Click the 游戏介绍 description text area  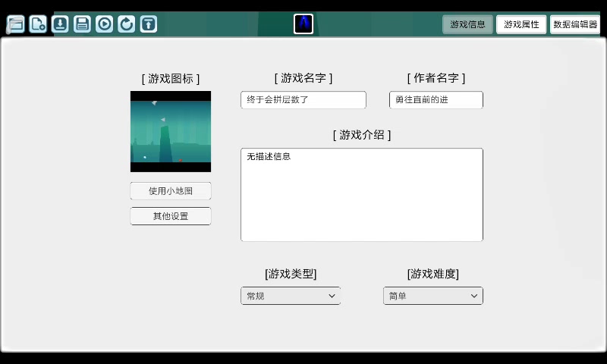pyautogui.click(x=362, y=195)
